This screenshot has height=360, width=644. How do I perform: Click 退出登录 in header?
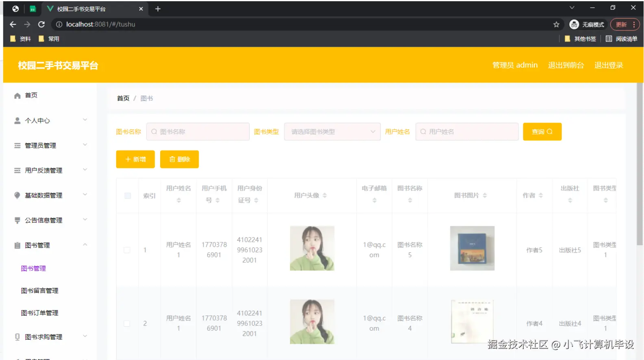(608, 65)
